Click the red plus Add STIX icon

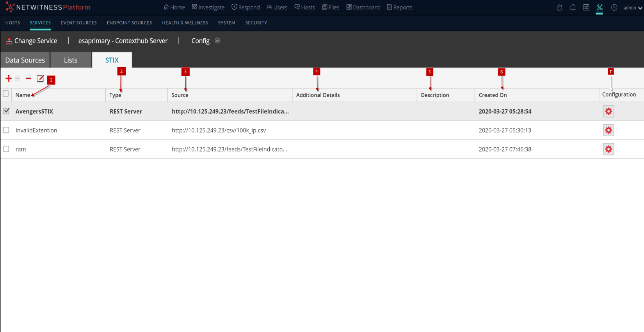tap(8, 79)
